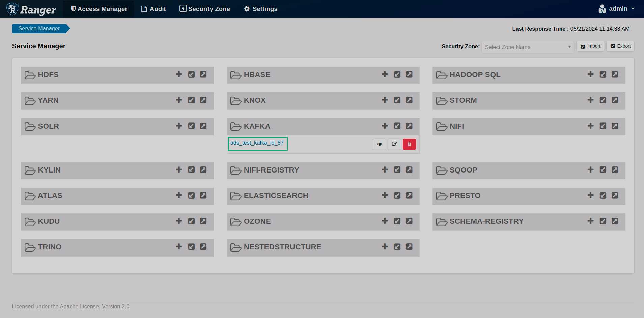Add a new NIFI-REGISTRY service
Viewport: 644px width, 318px height.
point(385,170)
